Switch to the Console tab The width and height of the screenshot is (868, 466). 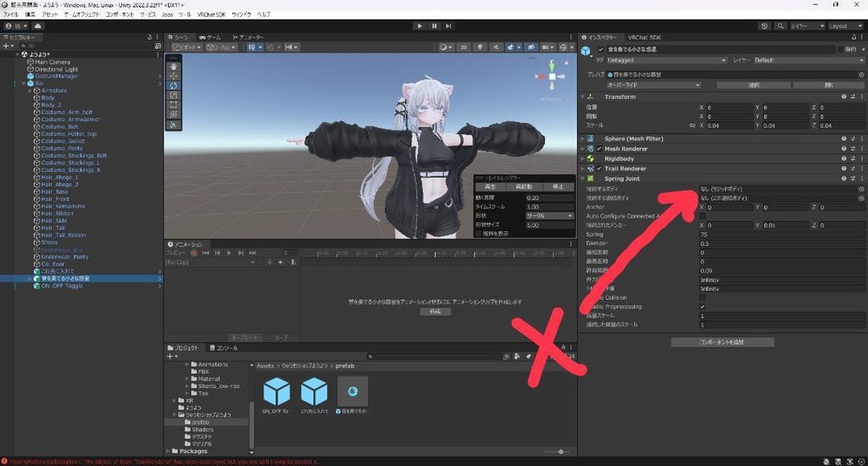click(224, 348)
